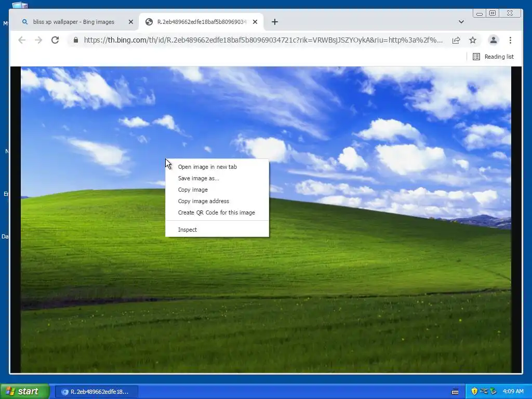Open the on-screen keyboard tray icon
This screenshot has width=532, height=399.
(x=455, y=392)
